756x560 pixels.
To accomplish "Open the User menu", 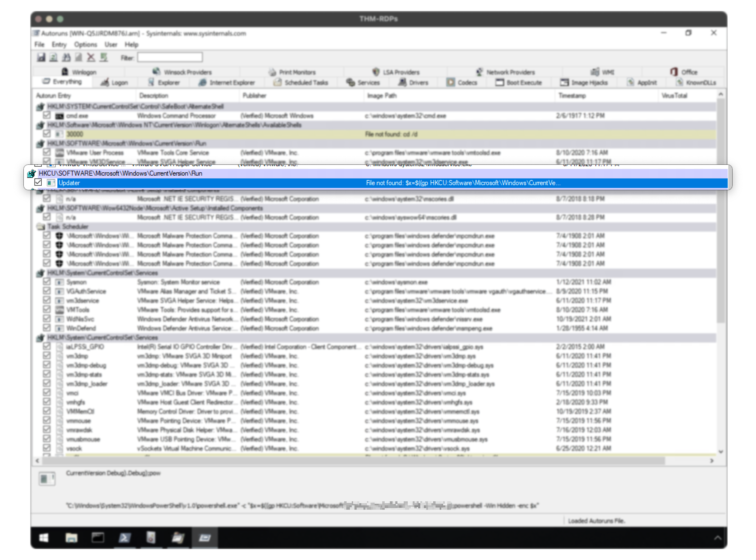I will [111, 44].
